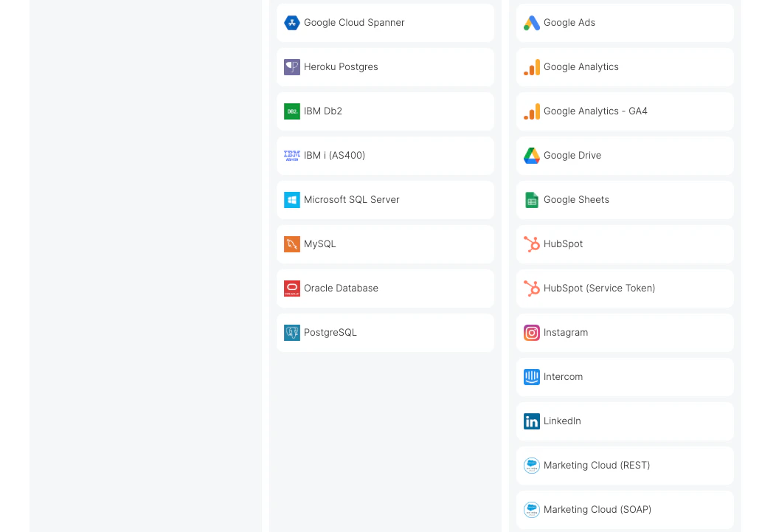Click the Microsoft SQL Server windows icon
776x532 pixels.
(292, 200)
